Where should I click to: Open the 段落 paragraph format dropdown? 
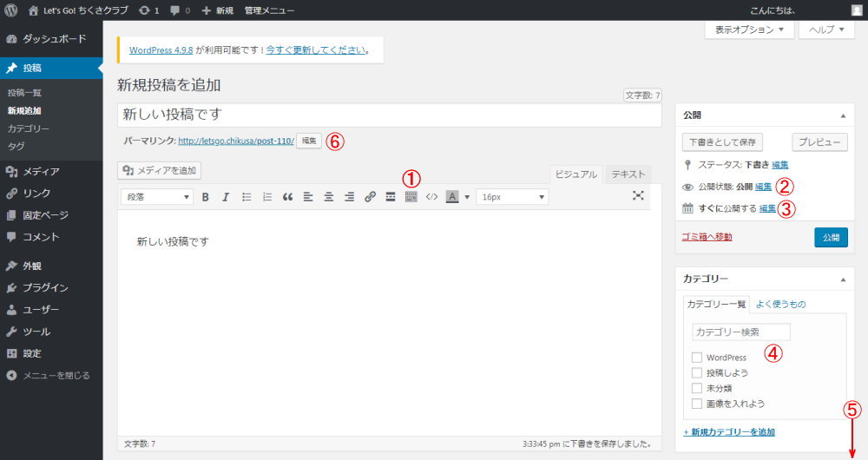tap(158, 197)
